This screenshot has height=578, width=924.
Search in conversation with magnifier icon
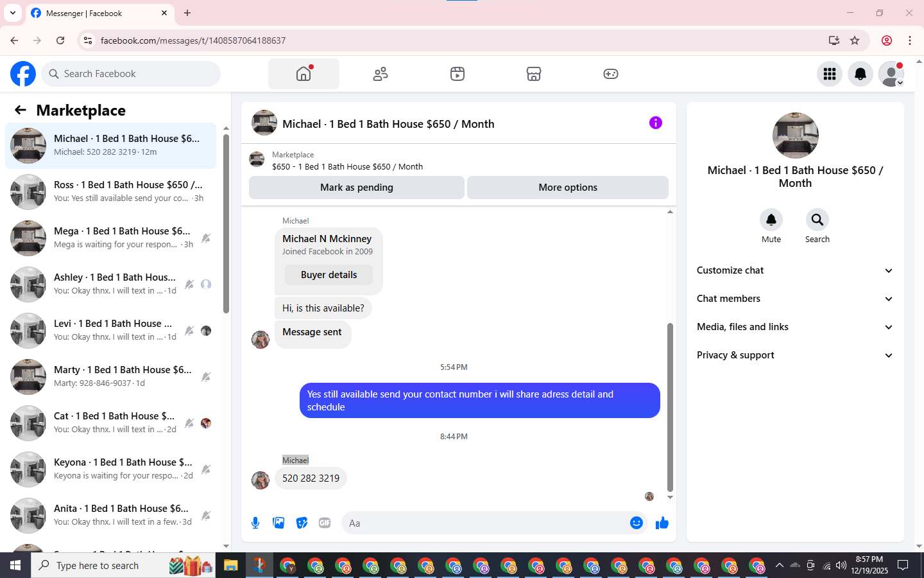point(817,220)
